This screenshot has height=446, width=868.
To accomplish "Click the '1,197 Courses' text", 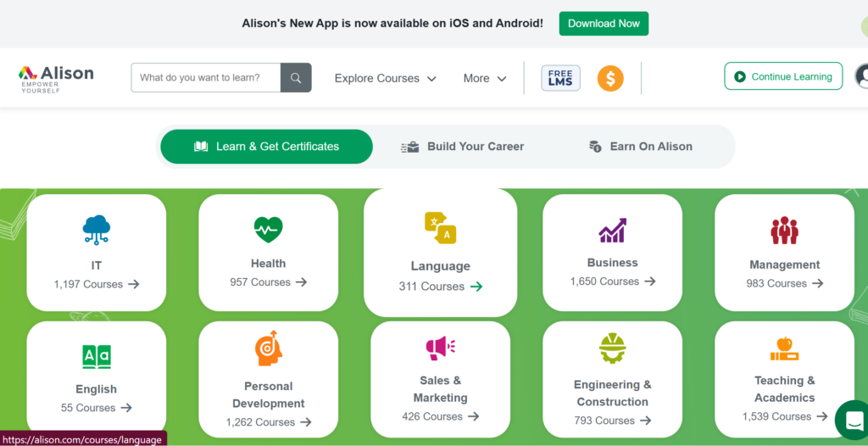I will [x=88, y=284].
